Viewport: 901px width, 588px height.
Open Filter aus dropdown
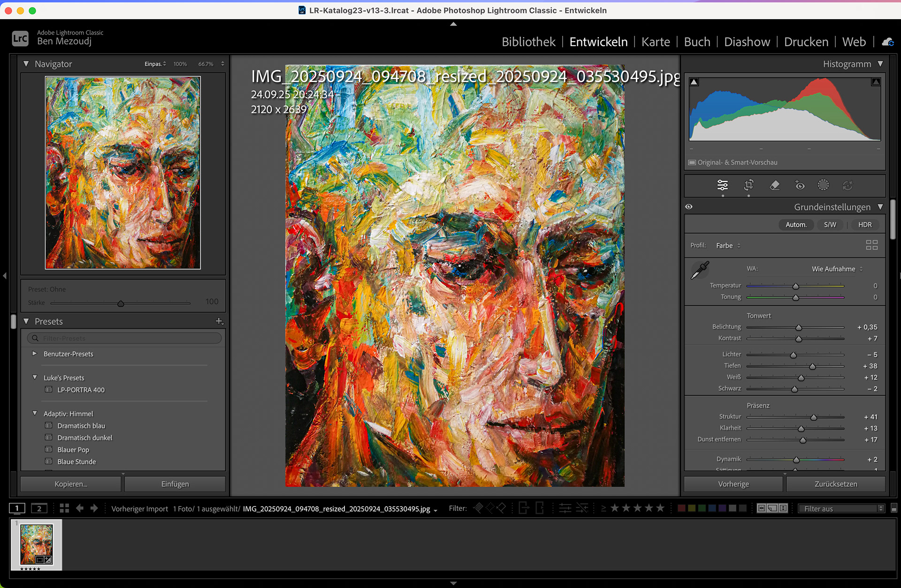(x=841, y=508)
